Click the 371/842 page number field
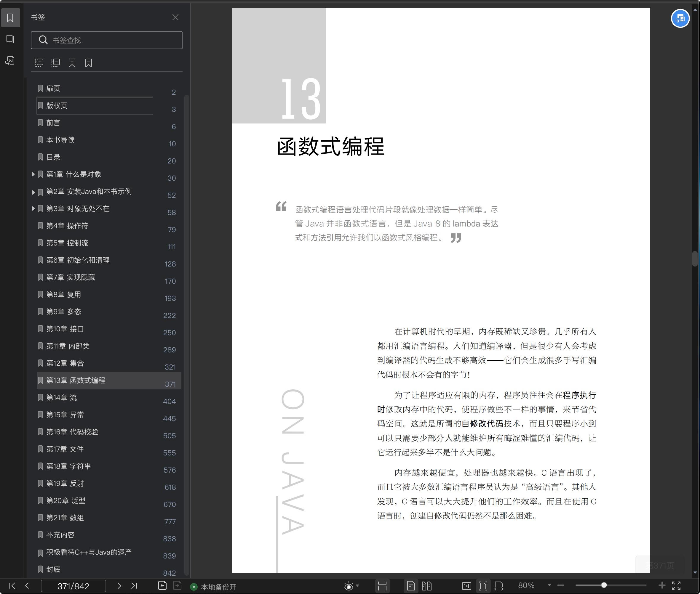This screenshot has width=700, height=594. (73, 586)
